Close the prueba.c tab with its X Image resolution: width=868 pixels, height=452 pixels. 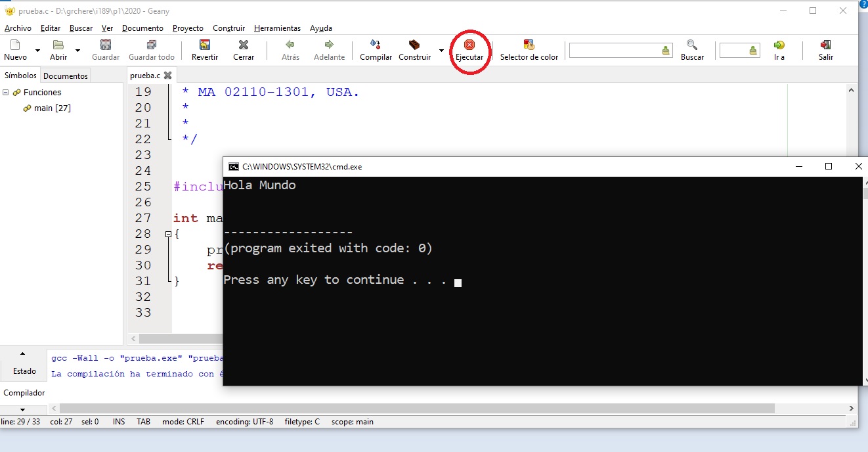tap(167, 76)
